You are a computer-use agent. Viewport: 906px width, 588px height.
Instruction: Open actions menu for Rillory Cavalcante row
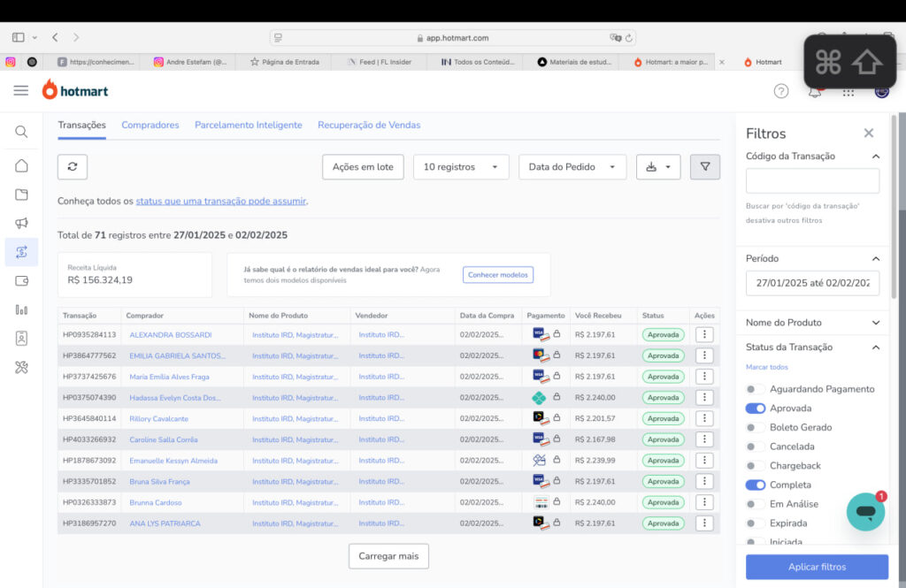click(704, 418)
